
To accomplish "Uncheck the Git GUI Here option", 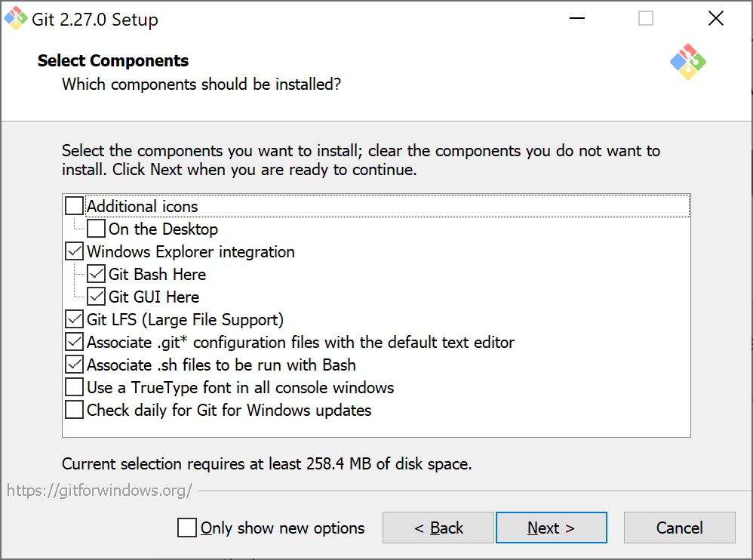I will pos(95,296).
